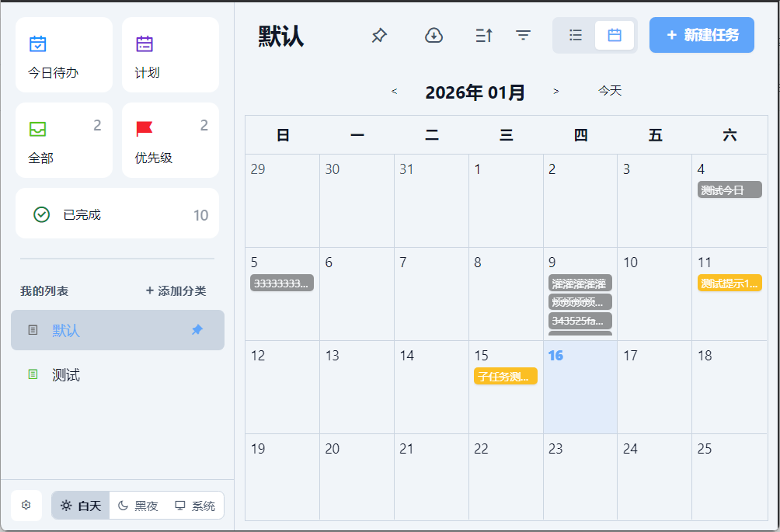The image size is (780, 532).
Task: Switch to 系统 theme mode
Action: tap(195, 506)
